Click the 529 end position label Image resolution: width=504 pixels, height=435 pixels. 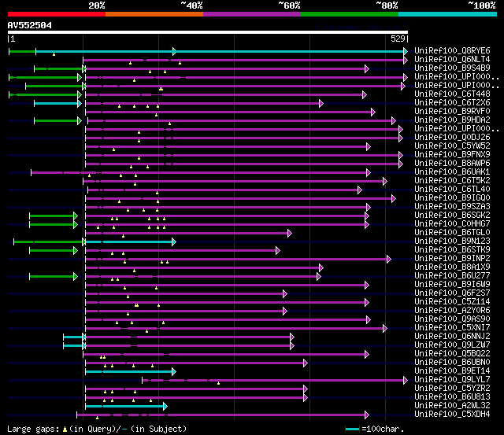398,39
